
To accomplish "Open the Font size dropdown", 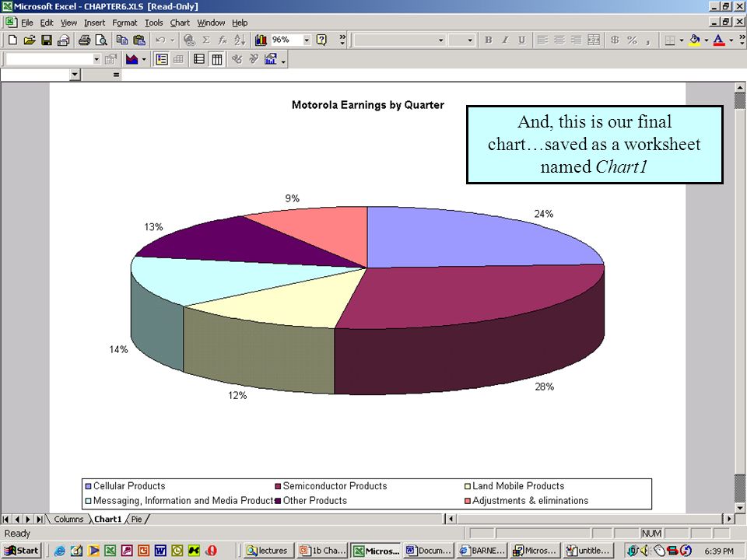I will coord(470,40).
